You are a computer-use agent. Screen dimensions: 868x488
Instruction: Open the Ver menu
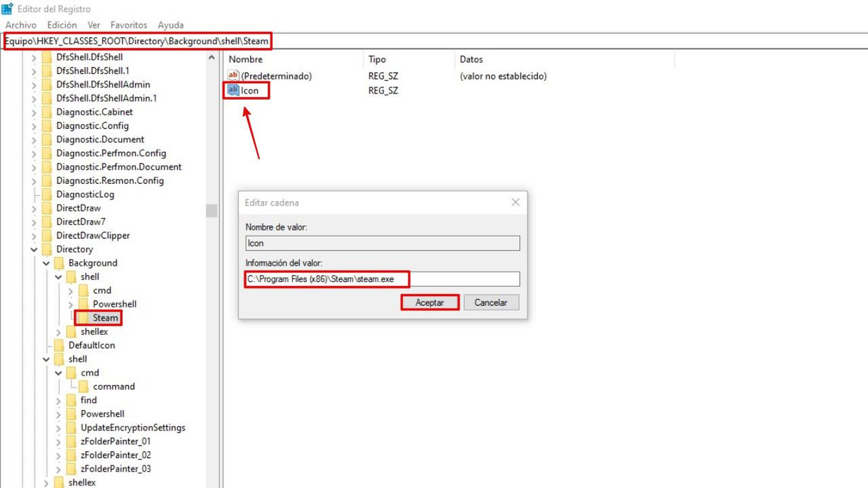pos(94,25)
